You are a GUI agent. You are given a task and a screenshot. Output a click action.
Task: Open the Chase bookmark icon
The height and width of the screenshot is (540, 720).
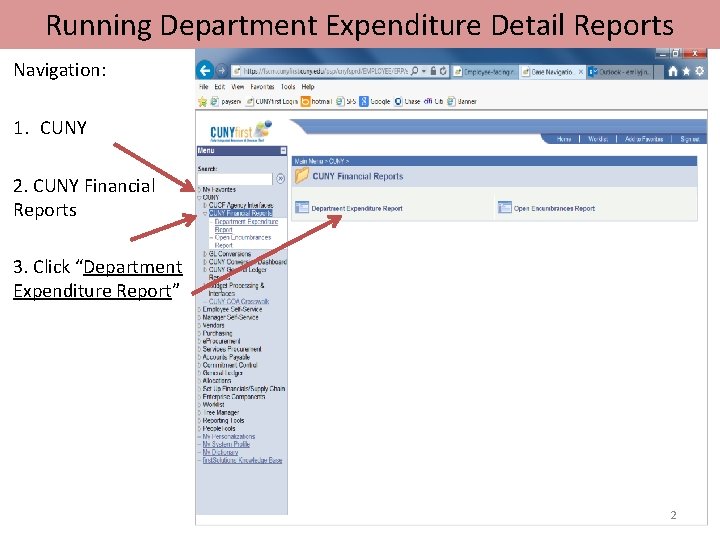[398, 101]
